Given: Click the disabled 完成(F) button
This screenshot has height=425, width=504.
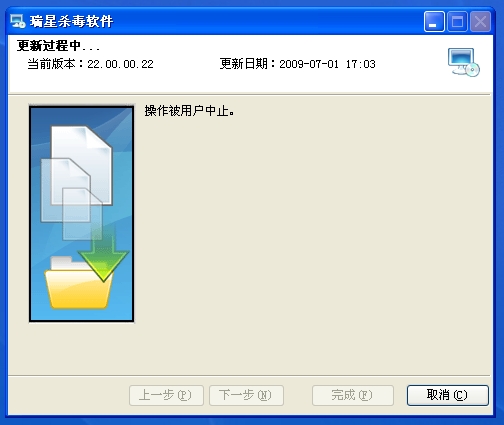Looking at the screenshot, I should (x=353, y=395).
